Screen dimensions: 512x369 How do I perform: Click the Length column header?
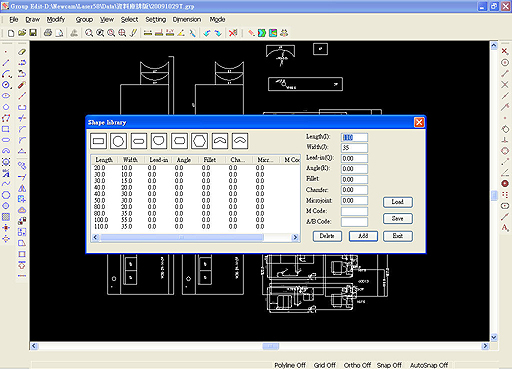coord(104,160)
